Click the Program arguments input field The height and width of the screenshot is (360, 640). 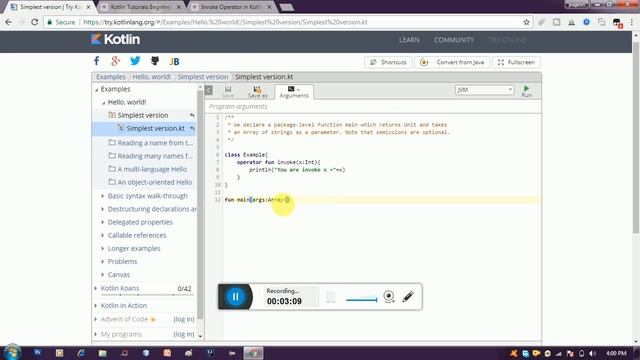pyautogui.click(x=373, y=107)
